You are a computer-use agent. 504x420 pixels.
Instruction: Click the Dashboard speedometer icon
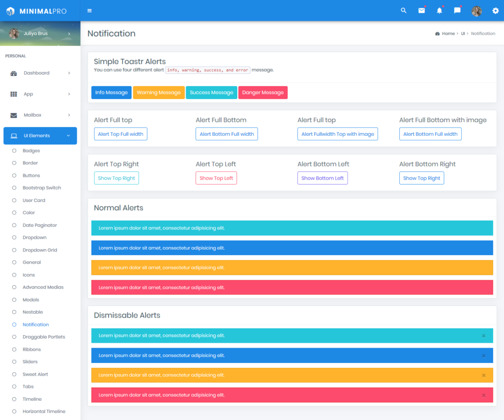click(13, 73)
